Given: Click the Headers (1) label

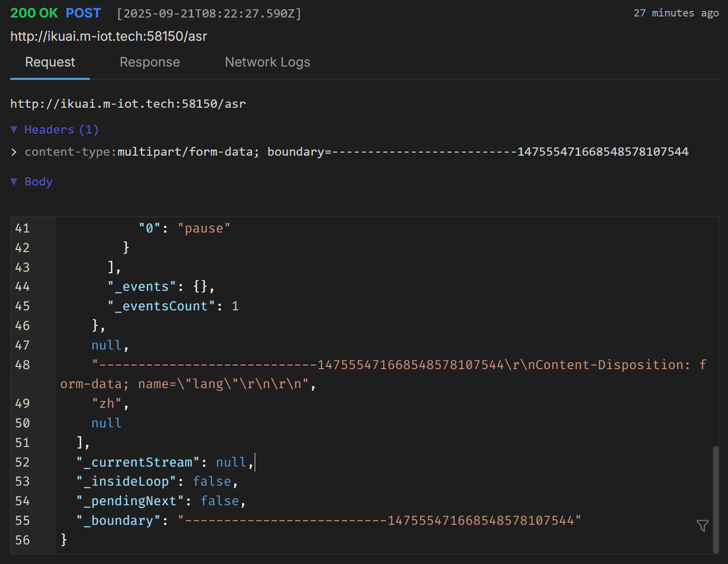Looking at the screenshot, I should [x=61, y=129].
